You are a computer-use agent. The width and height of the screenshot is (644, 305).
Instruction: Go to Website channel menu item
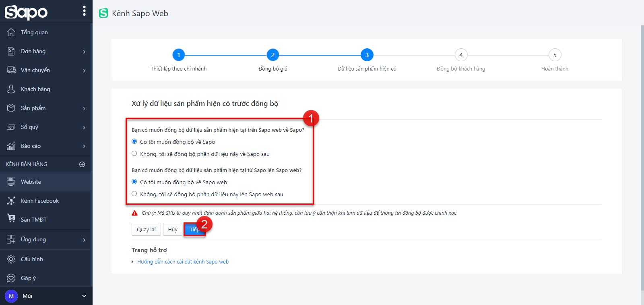[45, 182]
